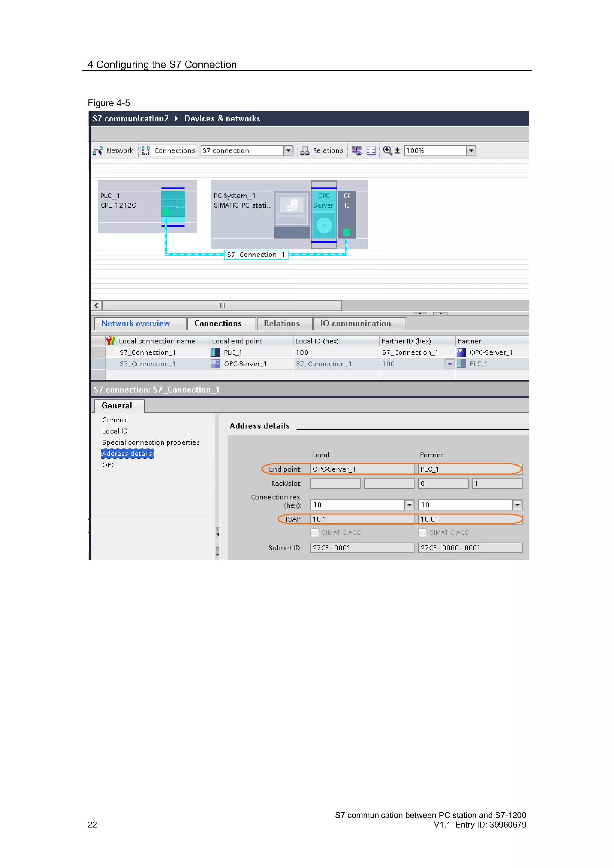Click the horizontal scrollbar thumb
614x868 pixels.
coord(222,305)
